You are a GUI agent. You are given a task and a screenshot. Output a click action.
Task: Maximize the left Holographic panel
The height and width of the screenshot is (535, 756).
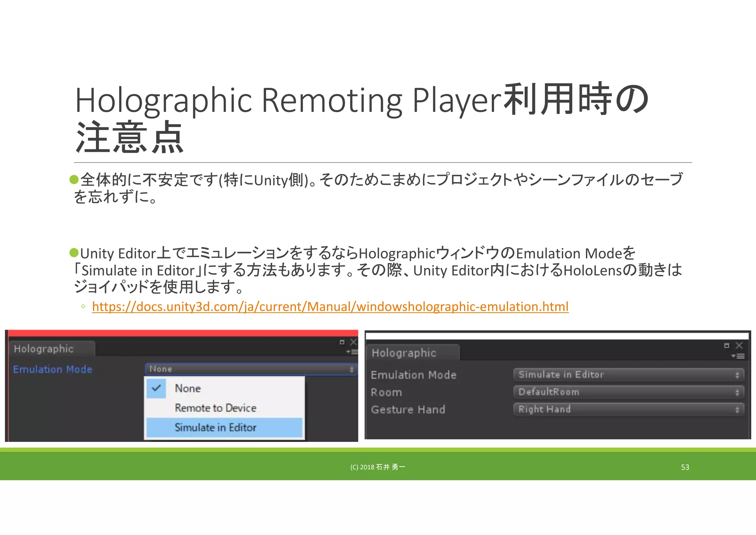(342, 342)
